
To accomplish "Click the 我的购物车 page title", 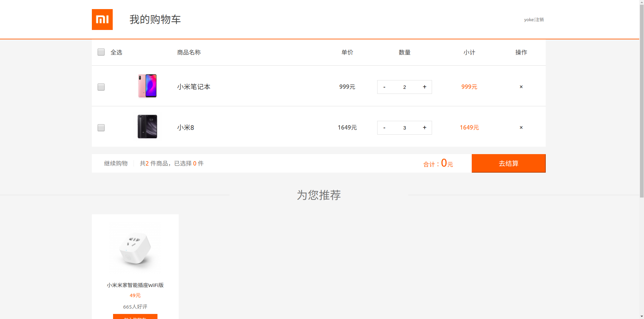I will [155, 20].
